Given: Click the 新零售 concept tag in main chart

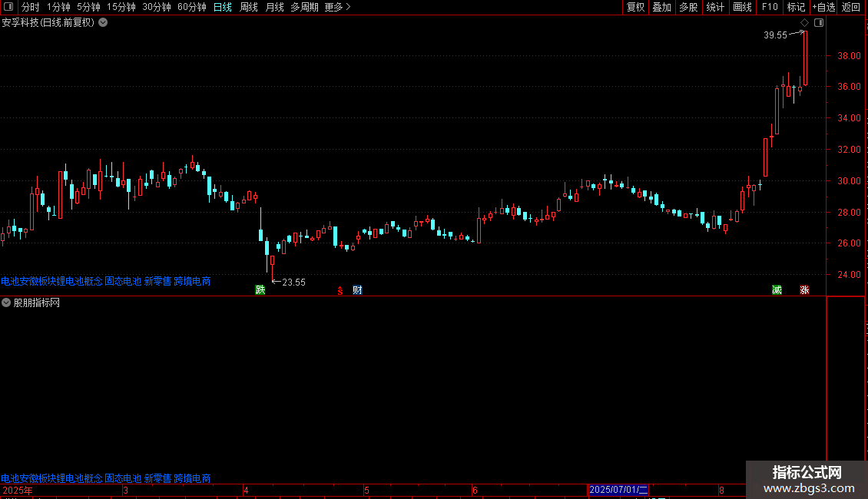Looking at the screenshot, I should (x=157, y=281).
